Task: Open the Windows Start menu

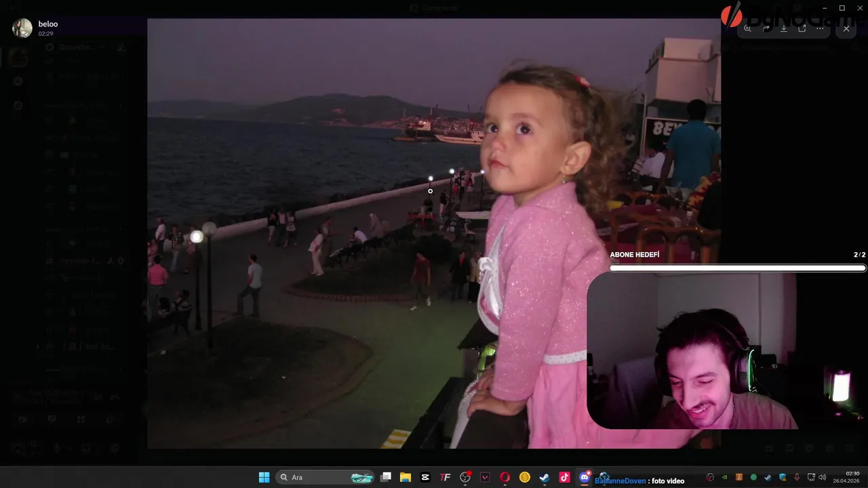Action: (264, 477)
